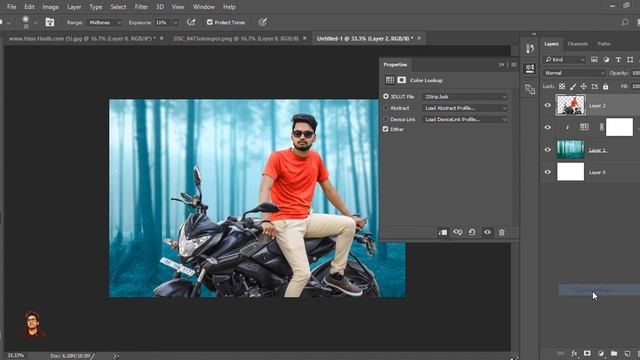Click the brush preset picker in options bar
Image resolution: width=640 pixels, height=360 pixels.
click(x=26, y=22)
